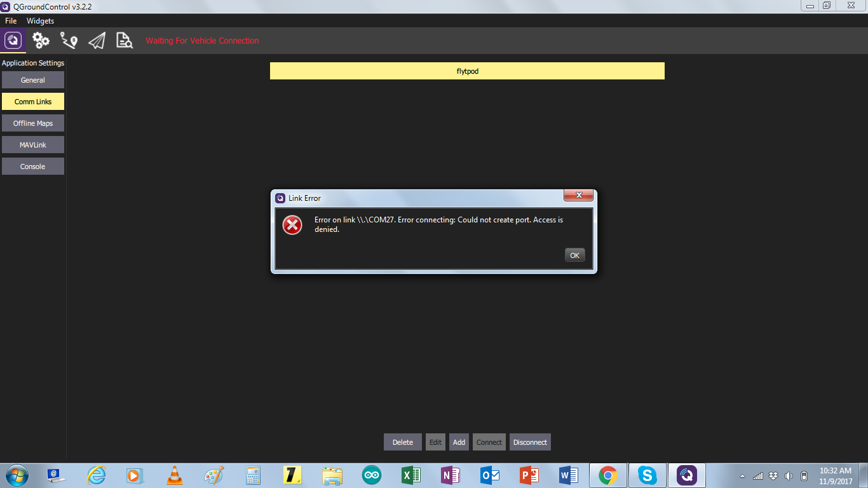Click Dropbox tray icon
Screen dimensions: 868x488
(773, 476)
